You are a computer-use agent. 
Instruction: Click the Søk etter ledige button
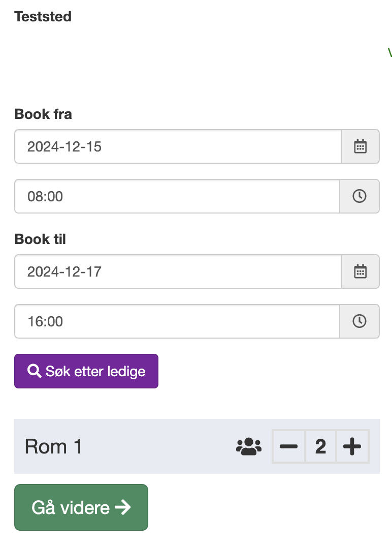tap(86, 371)
